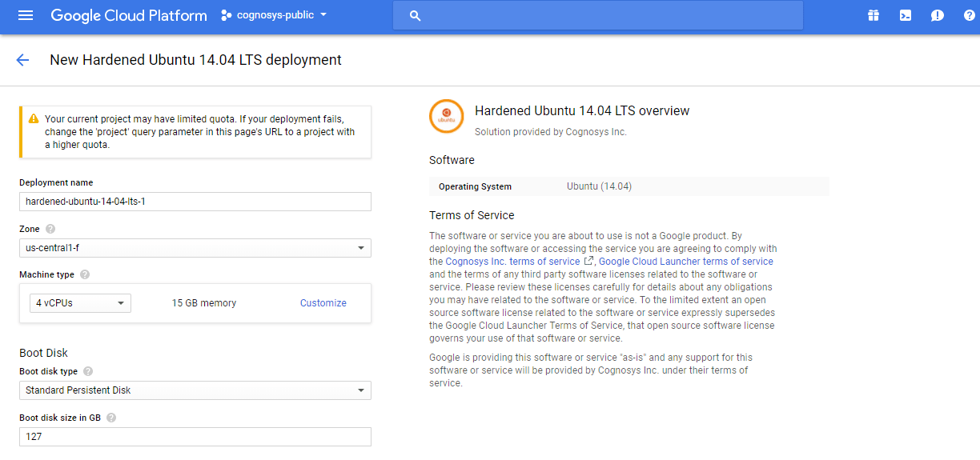Open Cognosys Inc. terms of service link
The width and height of the screenshot is (980, 460).
(512, 262)
